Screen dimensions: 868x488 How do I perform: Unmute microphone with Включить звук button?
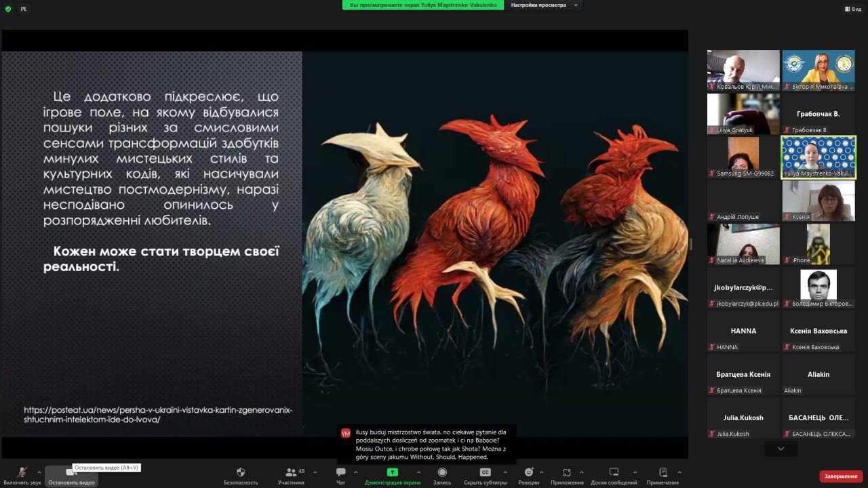click(22, 472)
